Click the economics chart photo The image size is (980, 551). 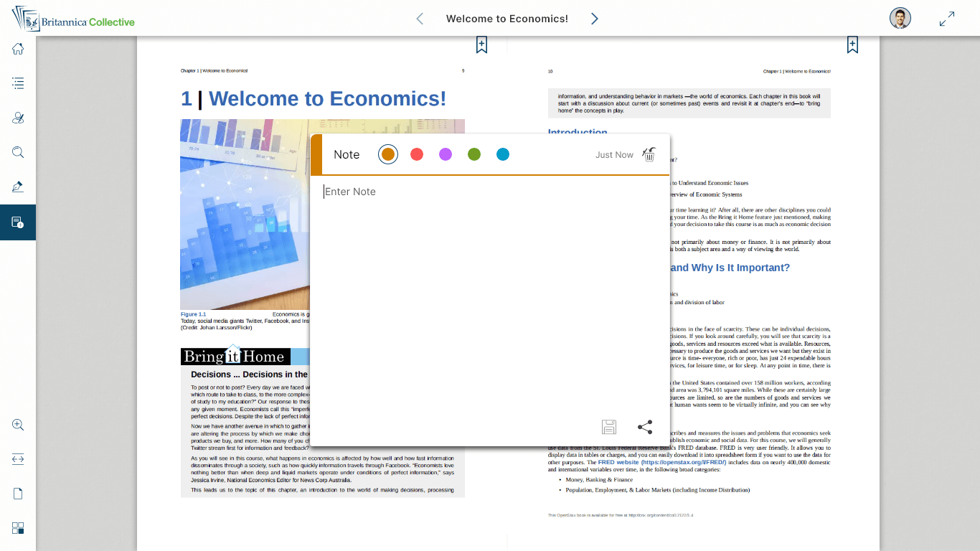coord(245,214)
